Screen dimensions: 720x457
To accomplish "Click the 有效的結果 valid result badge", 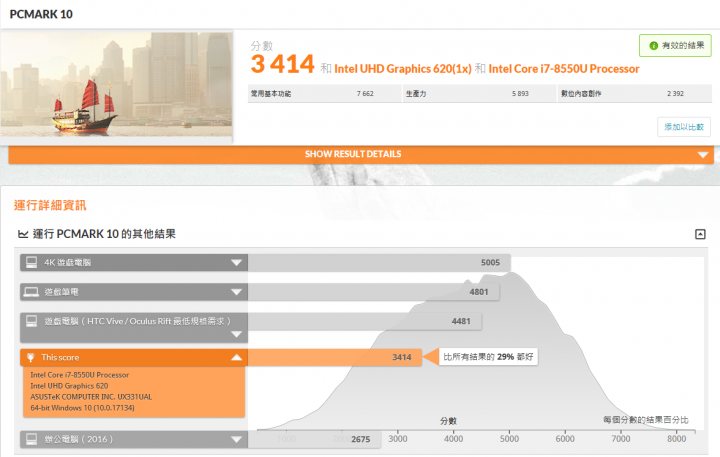I will tap(675, 45).
